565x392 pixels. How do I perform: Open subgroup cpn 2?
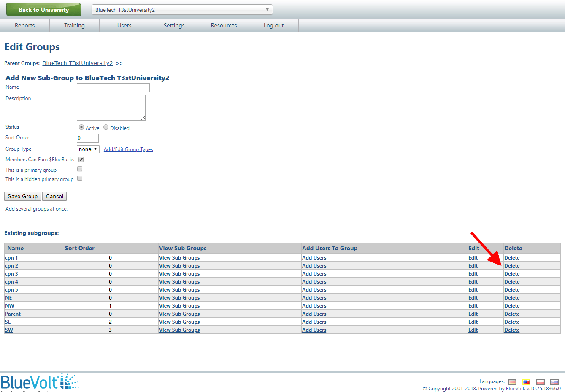coord(11,266)
